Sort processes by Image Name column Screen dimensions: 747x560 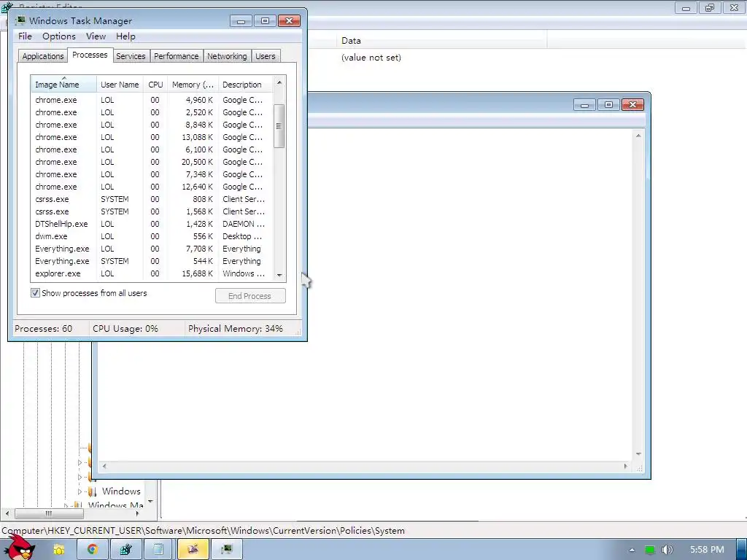pyautogui.click(x=64, y=85)
